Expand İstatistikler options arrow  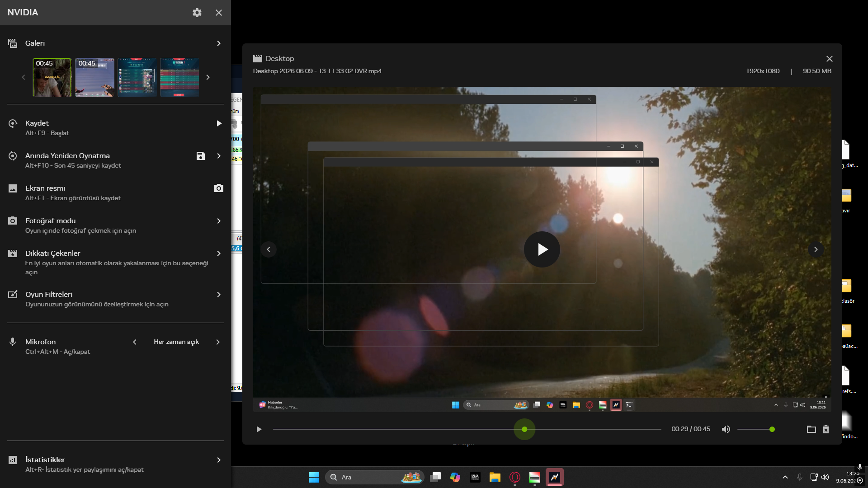pos(219,460)
